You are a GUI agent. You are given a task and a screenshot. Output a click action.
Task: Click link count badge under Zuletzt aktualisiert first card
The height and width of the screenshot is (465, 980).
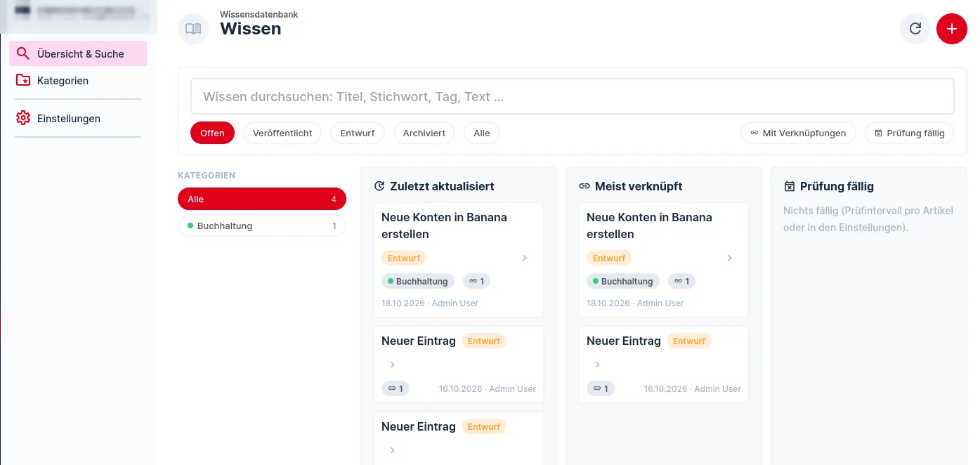coord(476,281)
